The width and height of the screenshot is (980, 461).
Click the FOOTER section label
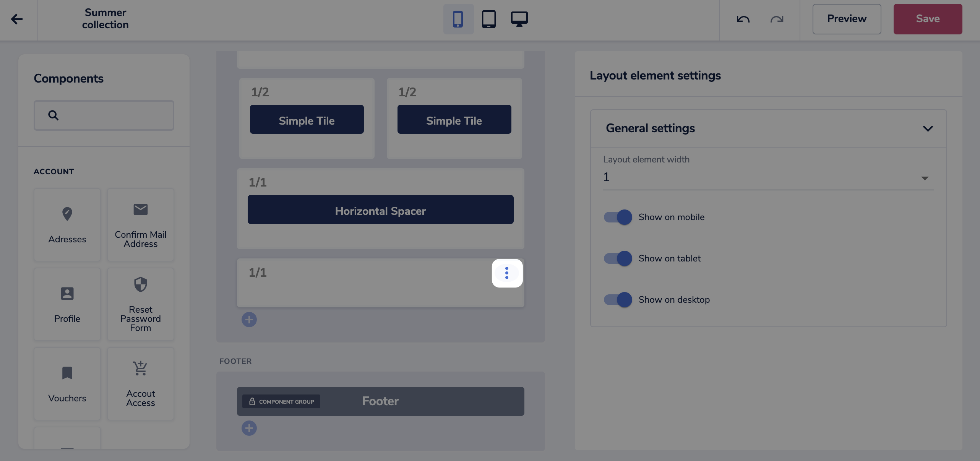pos(235,361)
